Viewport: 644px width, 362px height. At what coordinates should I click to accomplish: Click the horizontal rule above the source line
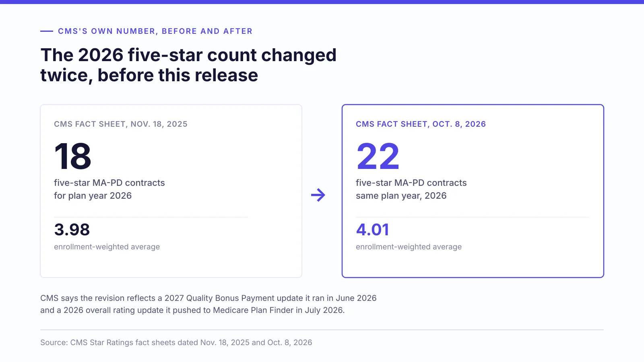point(322,330)
